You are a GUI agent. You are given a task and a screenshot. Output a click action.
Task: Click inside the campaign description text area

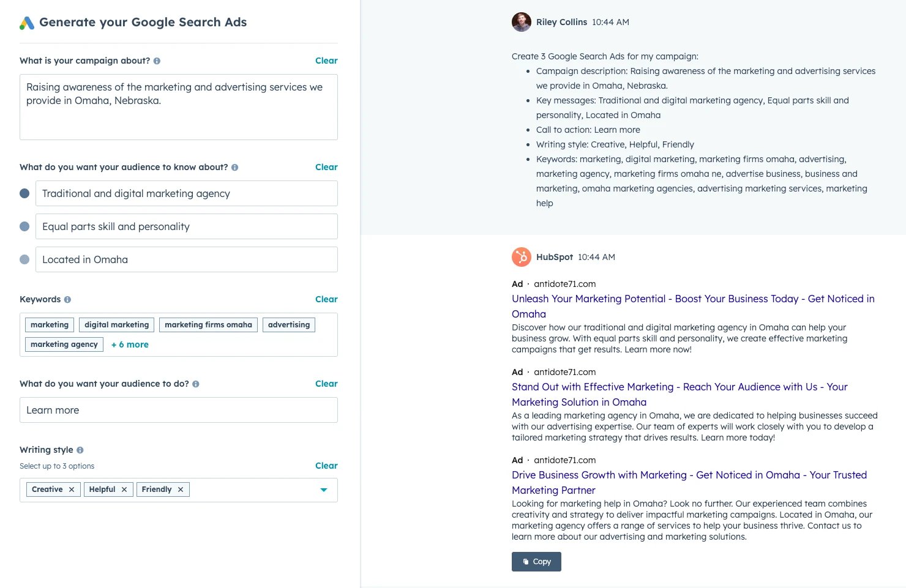(179, 107)
